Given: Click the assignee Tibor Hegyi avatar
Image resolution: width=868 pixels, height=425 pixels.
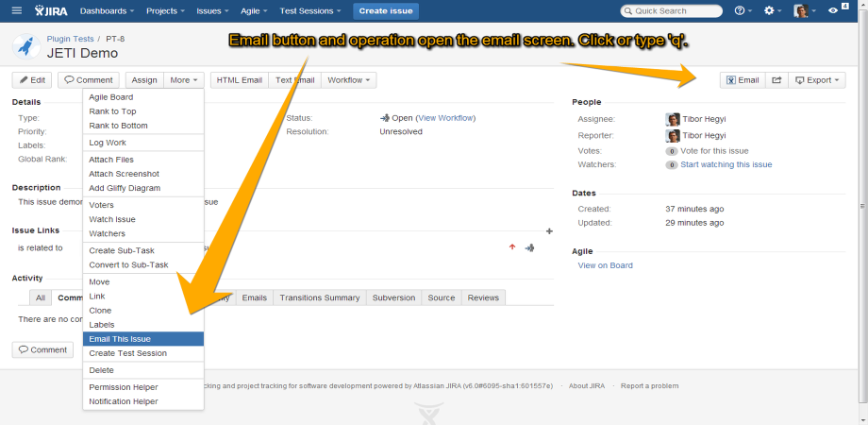Looking at the screenshot, I should tap(673, 120).
